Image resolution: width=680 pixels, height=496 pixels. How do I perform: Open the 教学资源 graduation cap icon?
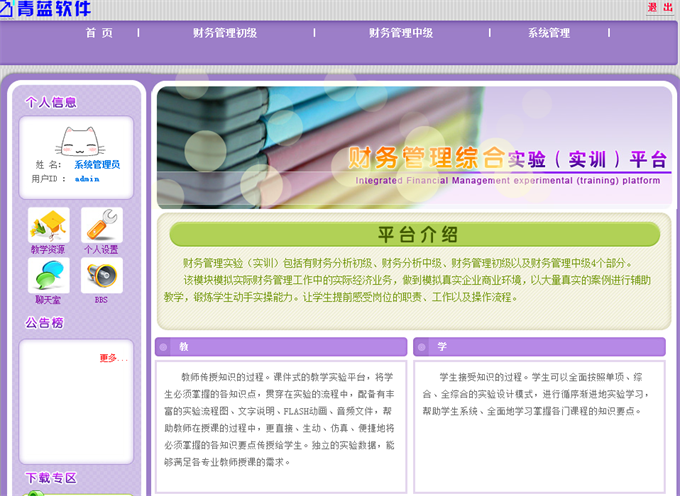pyautogui.click(x=47, y=224)
